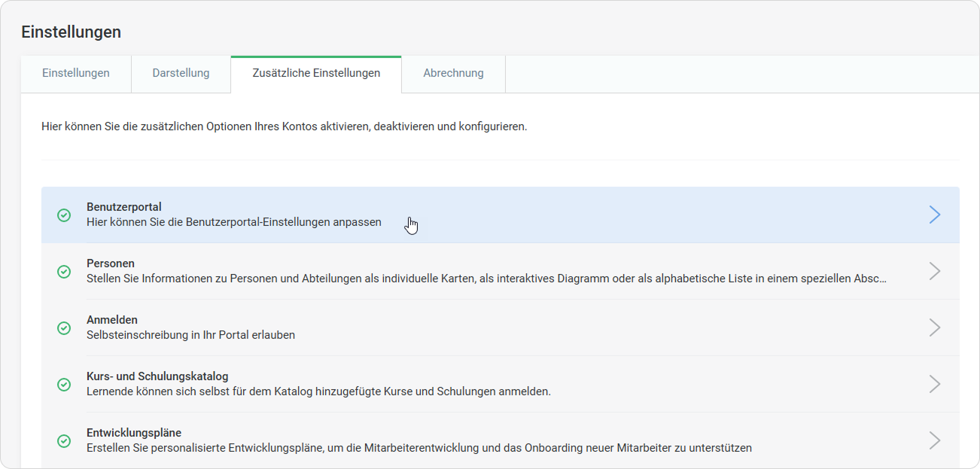Viewport: 980px width, 469px height.
Task: Click the Benutzerportal title
Action: tap(124, 207)
